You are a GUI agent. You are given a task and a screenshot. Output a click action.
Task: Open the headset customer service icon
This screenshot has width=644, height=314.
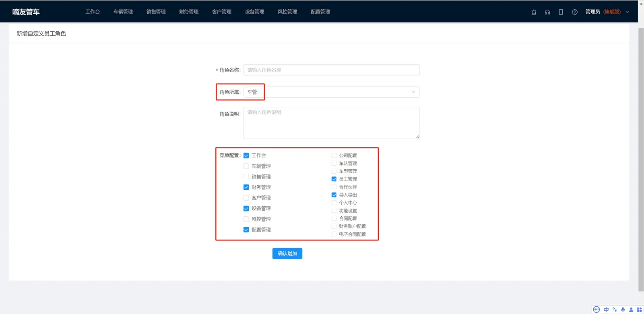(x=547, y=12)
